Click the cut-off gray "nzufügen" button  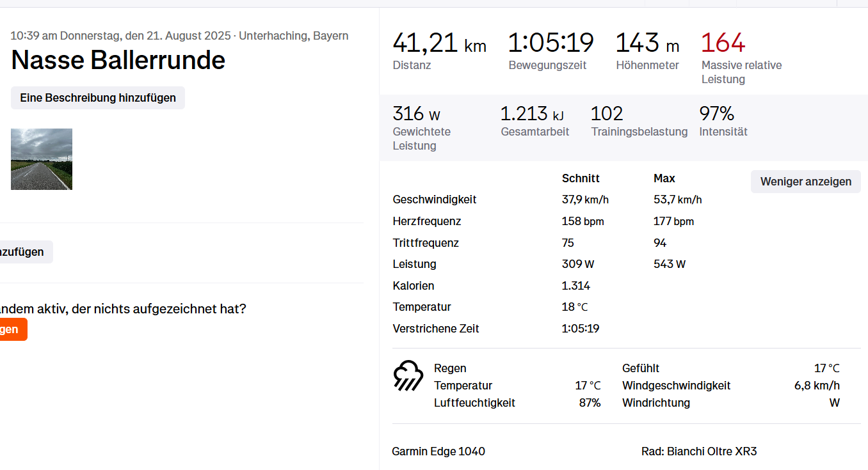pyautogui.click(x=24, y=252)
